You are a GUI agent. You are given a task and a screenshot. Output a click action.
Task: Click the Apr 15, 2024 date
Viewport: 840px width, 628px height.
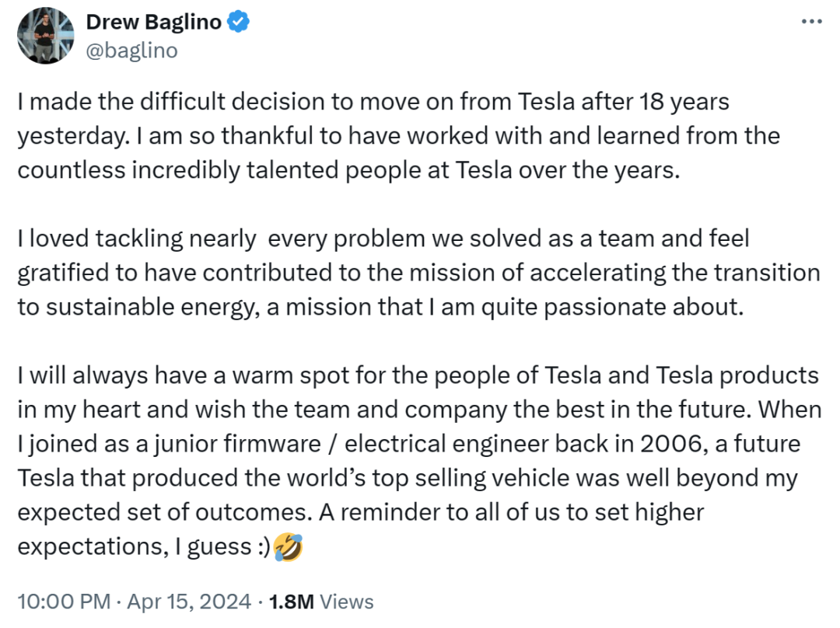(188, 602)
